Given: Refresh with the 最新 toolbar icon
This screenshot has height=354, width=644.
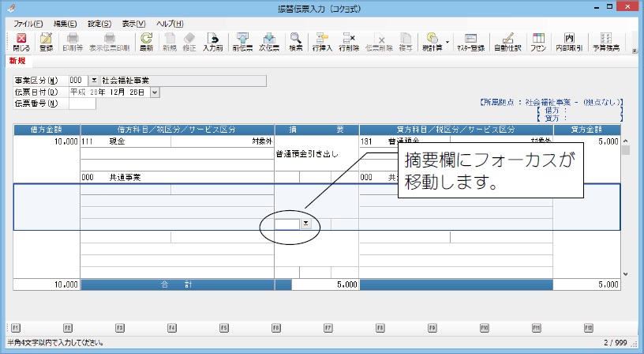Looking at the screenshot, I should 146,41.
